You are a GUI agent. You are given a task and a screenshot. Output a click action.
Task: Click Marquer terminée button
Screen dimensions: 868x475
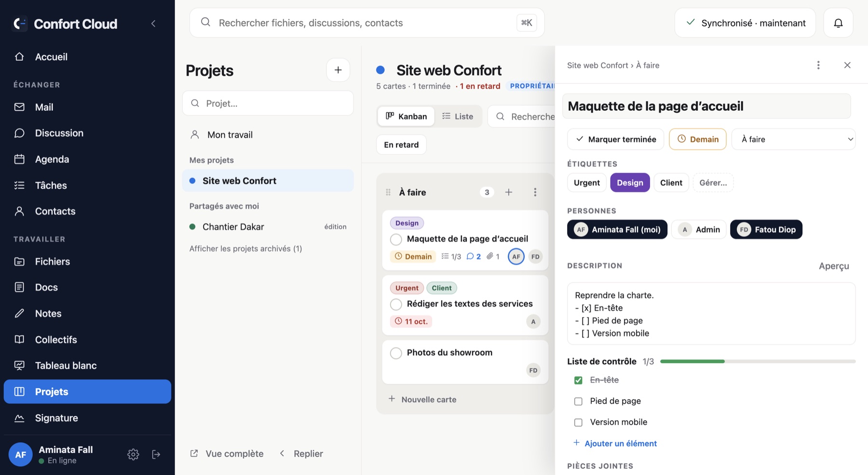616,139
